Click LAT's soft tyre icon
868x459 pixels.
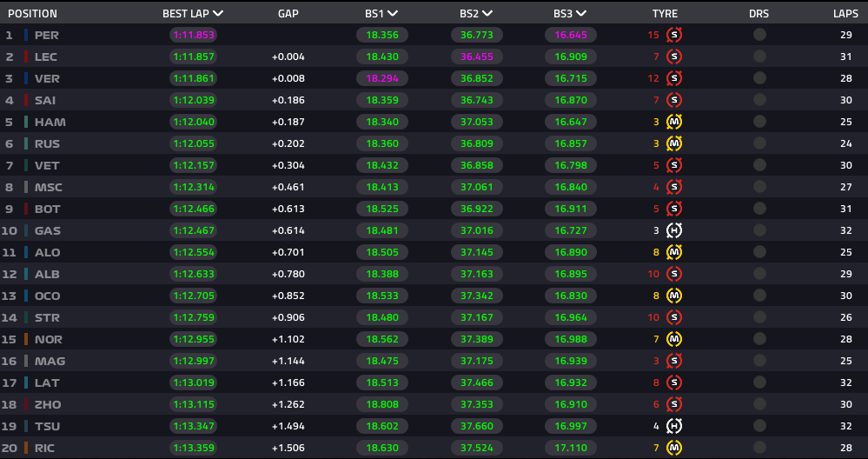coord(673,382)
